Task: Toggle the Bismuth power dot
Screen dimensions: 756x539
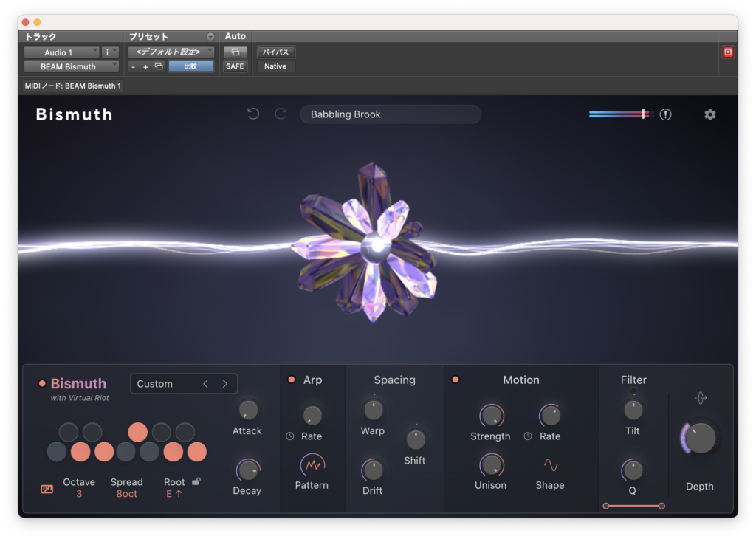Action: pos(42,383)
